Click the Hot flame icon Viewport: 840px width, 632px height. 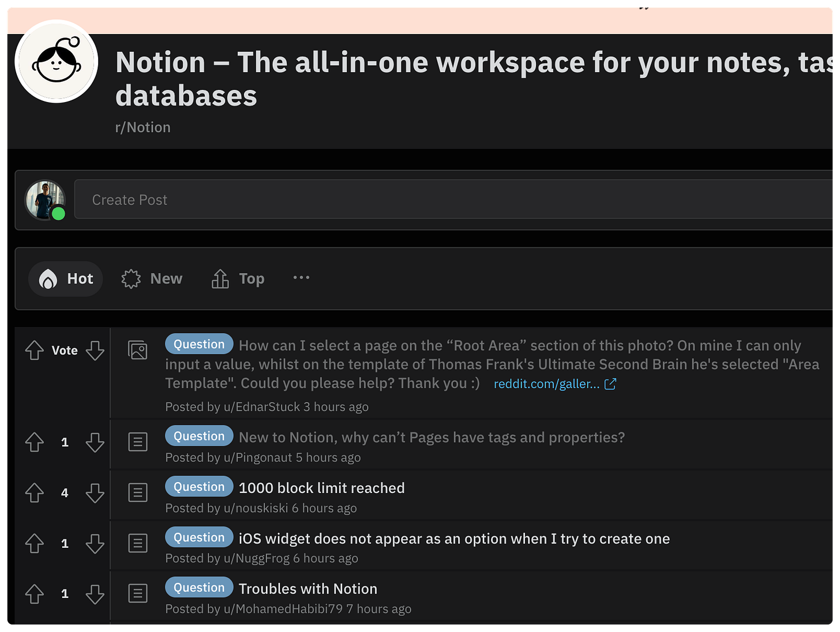(x=48, y=279)
